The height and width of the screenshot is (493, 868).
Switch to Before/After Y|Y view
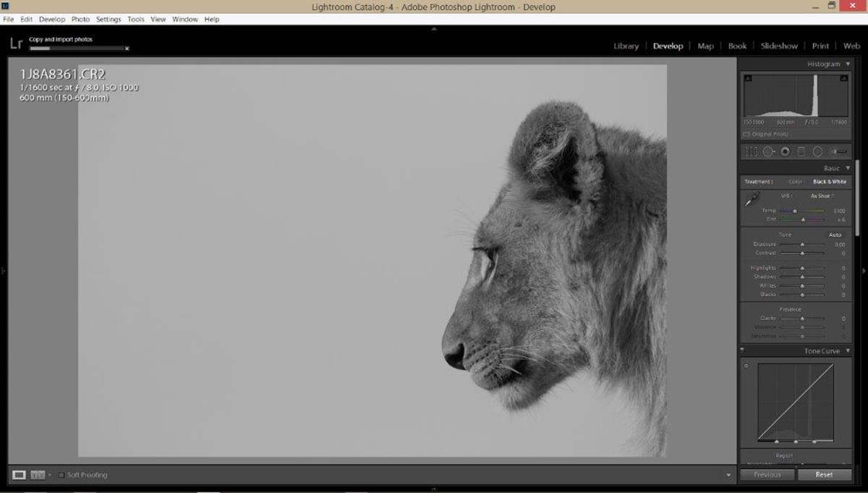pos(37,475)
